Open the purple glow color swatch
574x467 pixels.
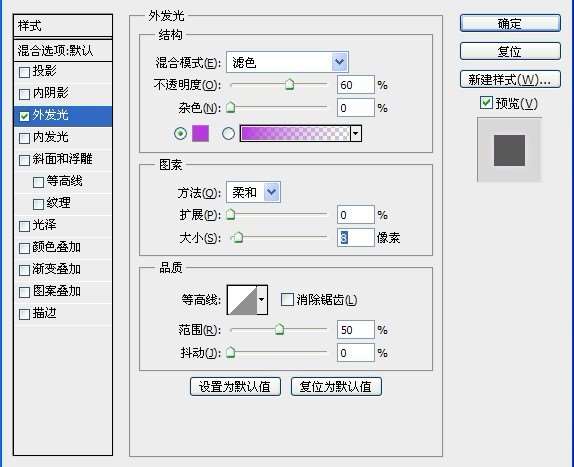coord(200,133)
